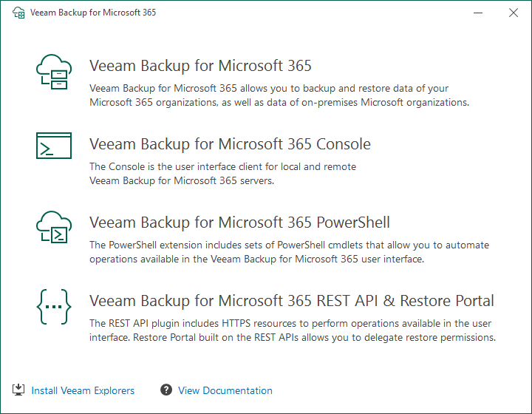Choose Veeam Backup for Microsoft 365 Console
Screen dimensions: 532x414
click(x=230, y=143)
